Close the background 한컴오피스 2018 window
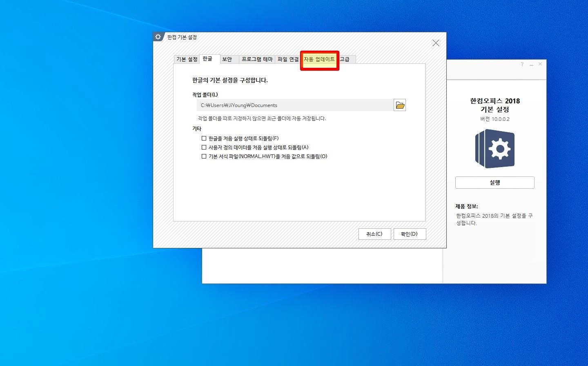This screenshot has width=588, height=366. [540, 64]
